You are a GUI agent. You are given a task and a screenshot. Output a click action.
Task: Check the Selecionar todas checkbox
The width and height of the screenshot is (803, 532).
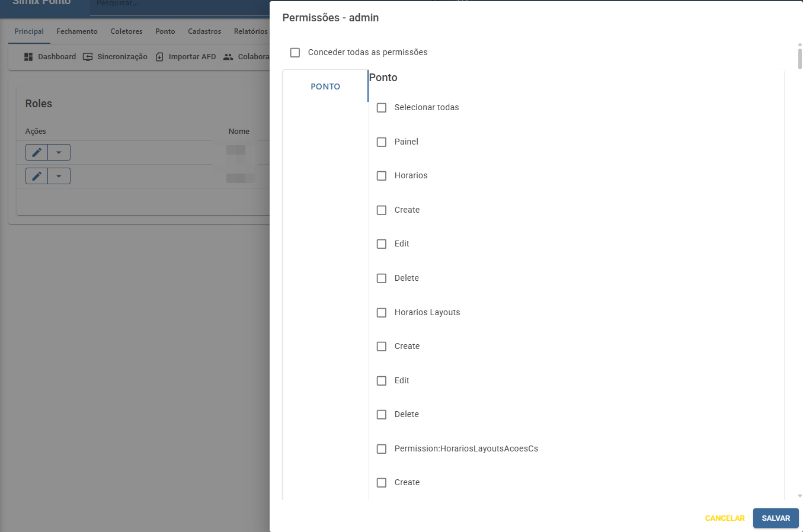382,108
